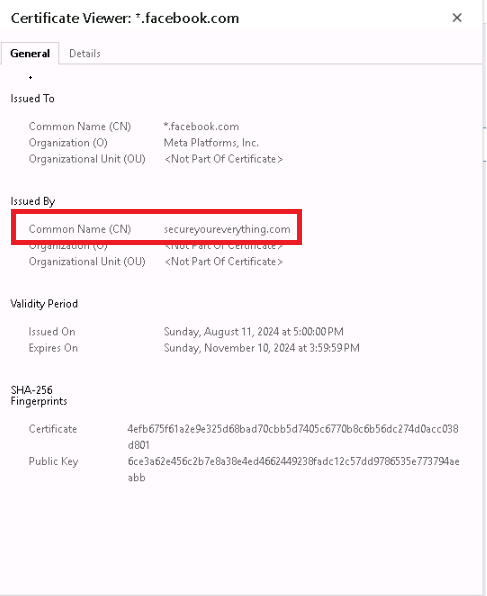Click Issued To Organizational Unit value

point(224,159)
